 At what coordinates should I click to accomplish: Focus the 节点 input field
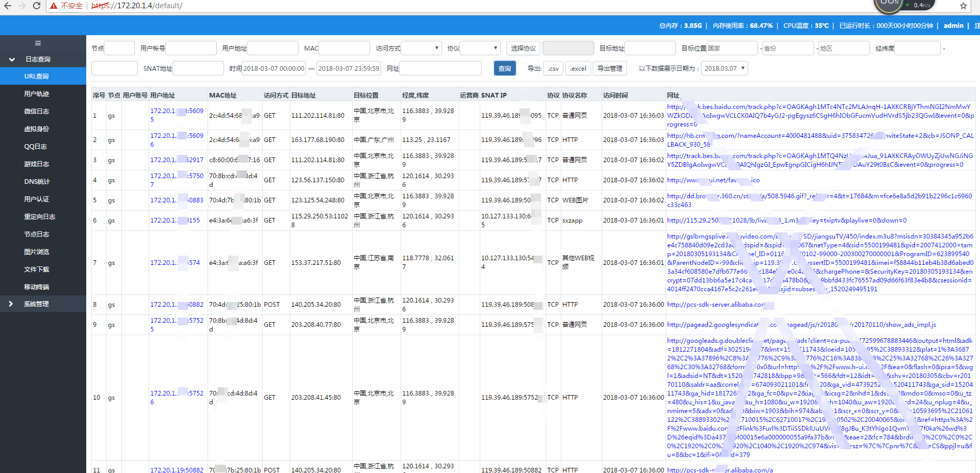click(119, 48)
